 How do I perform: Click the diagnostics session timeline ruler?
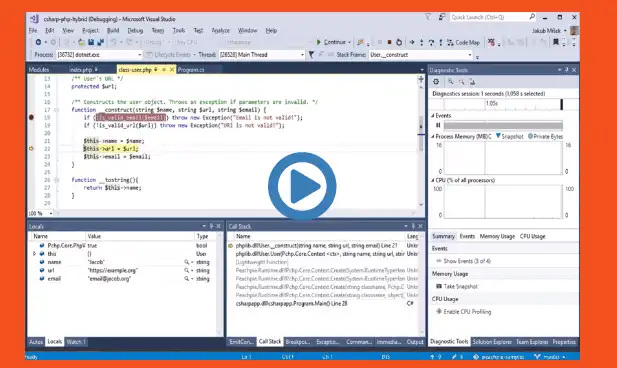[503, 104]
